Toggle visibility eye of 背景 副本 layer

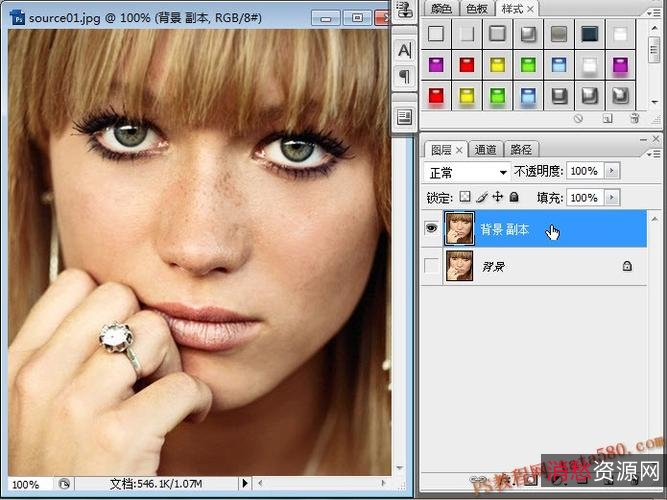click(x=431, y=228)
